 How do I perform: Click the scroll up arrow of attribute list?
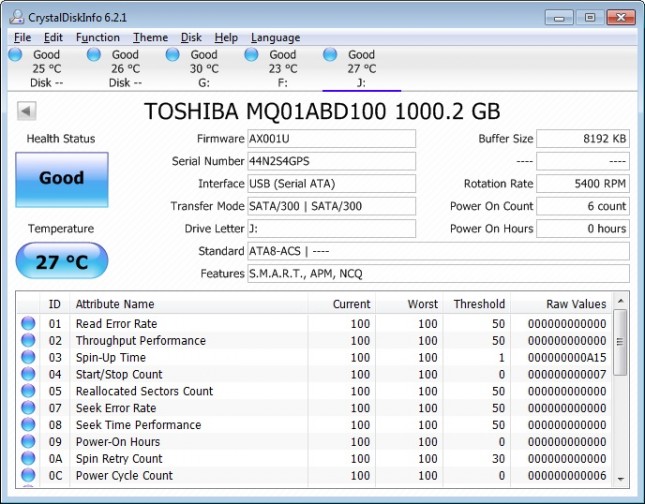(620, 301)
